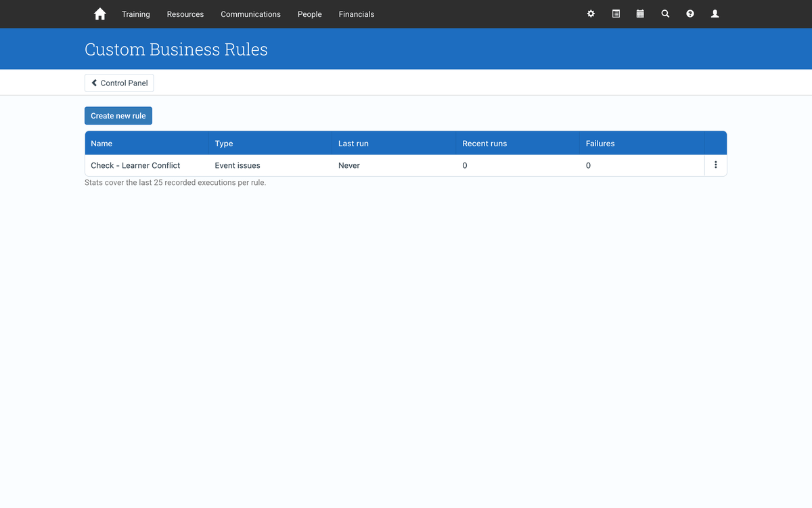The height and width of the screenshot is (508, 812).
Task: Click the Never last run cell
Action: 349,165
